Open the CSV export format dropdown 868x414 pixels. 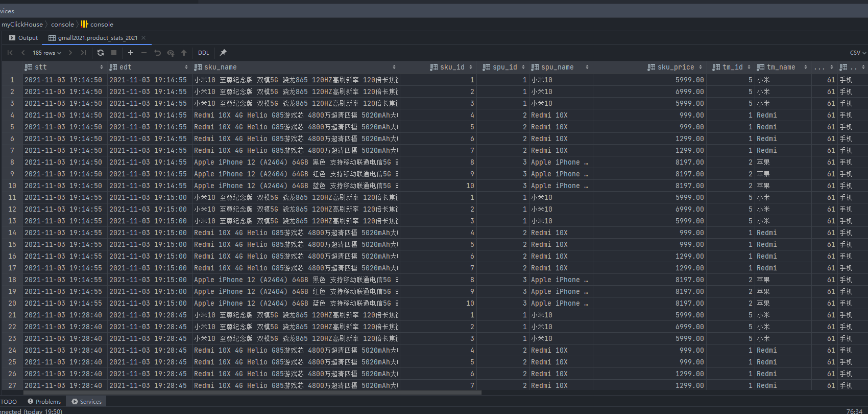point(858,53)
